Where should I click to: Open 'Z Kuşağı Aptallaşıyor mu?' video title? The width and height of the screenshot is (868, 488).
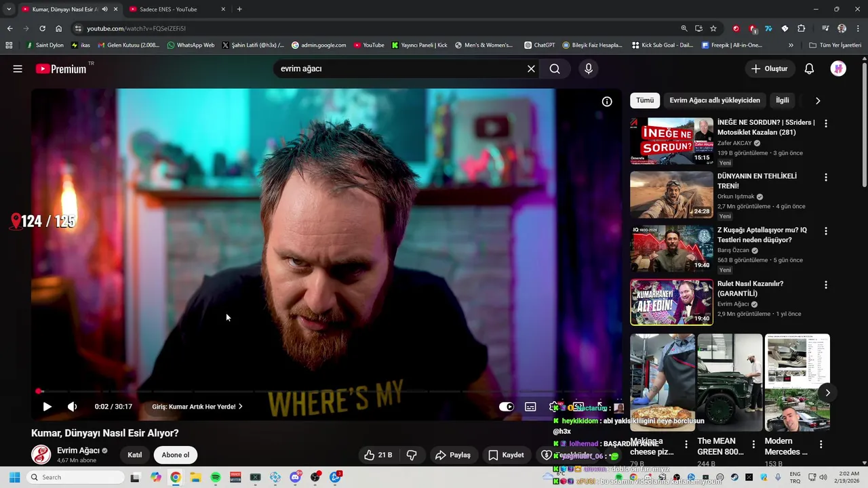click(762, 235)
